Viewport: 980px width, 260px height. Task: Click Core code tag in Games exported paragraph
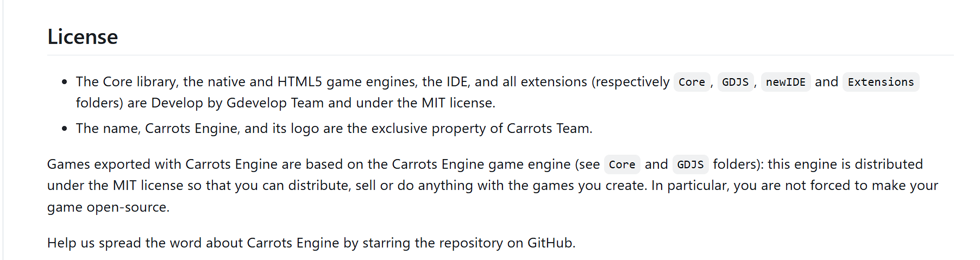(622, 164)
